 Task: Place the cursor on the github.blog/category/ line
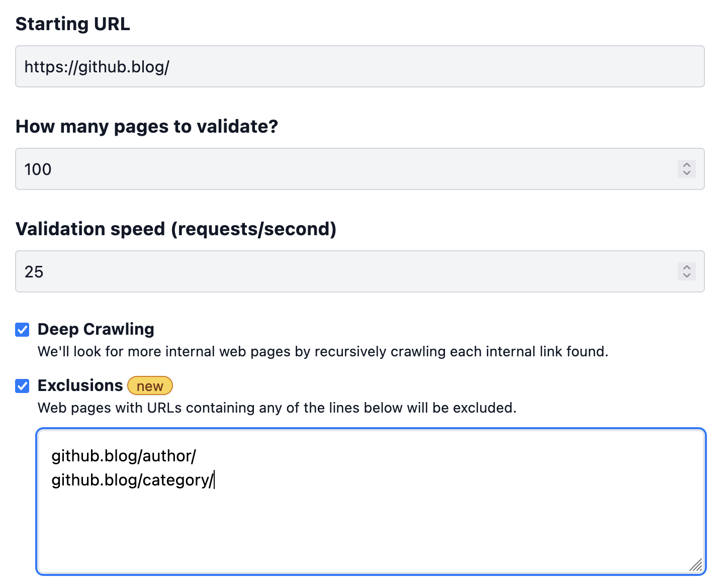(133, 480)
